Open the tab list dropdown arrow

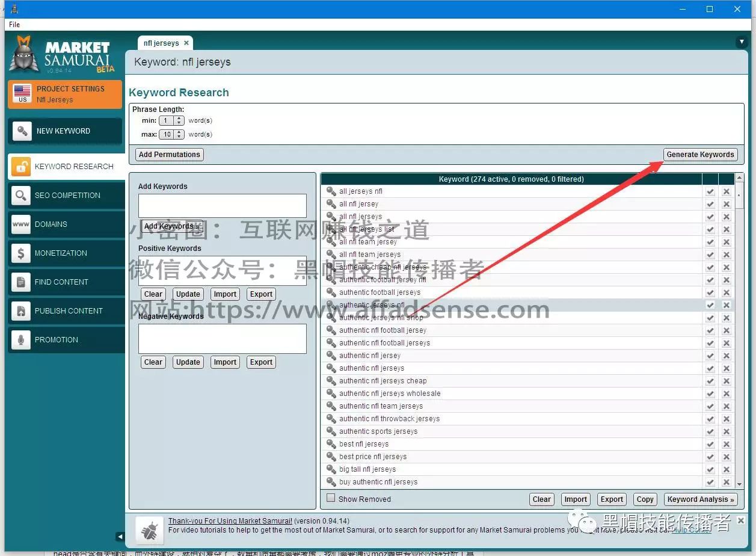[741, 42]
